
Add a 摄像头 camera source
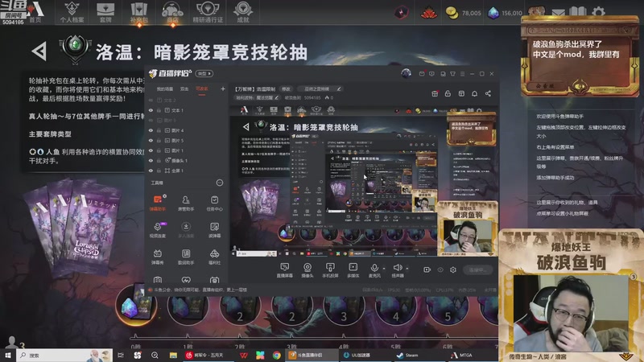pyautogui.click(x=308, y=270)
